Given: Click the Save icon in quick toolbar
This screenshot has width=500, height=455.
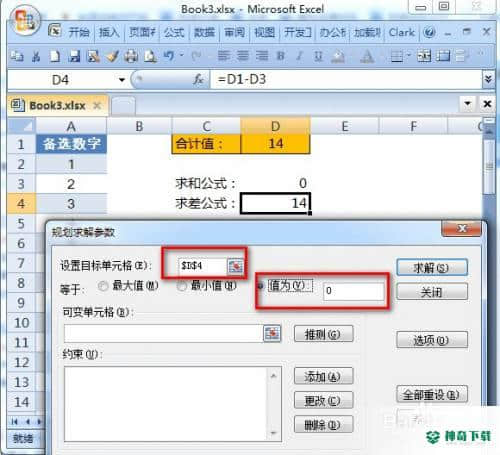Looking at the screenshot, I should 74,56.
